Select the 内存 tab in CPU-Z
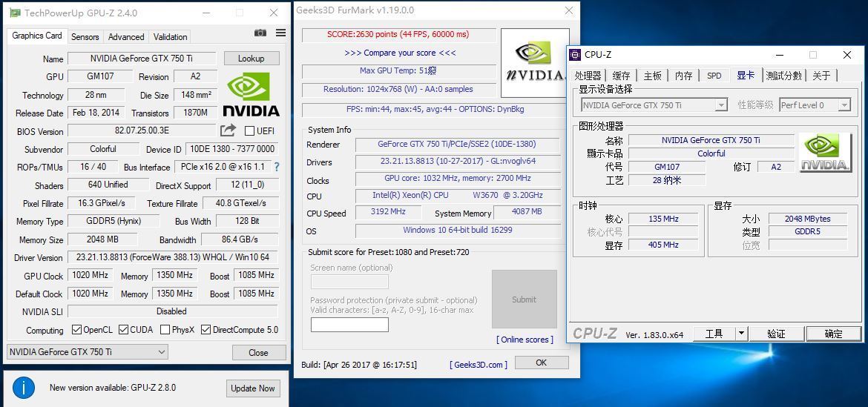Screen dimensions: 868x407 (x=684, y=76)
